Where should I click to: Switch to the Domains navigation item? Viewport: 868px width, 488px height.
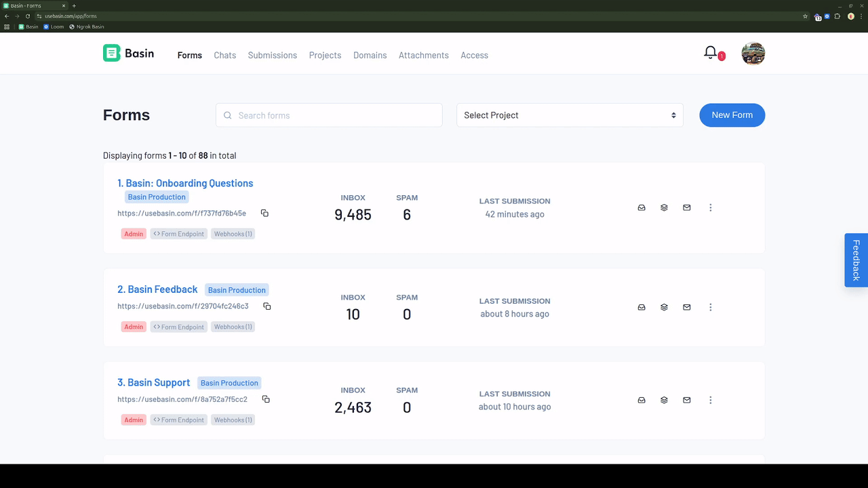(370, 56)
